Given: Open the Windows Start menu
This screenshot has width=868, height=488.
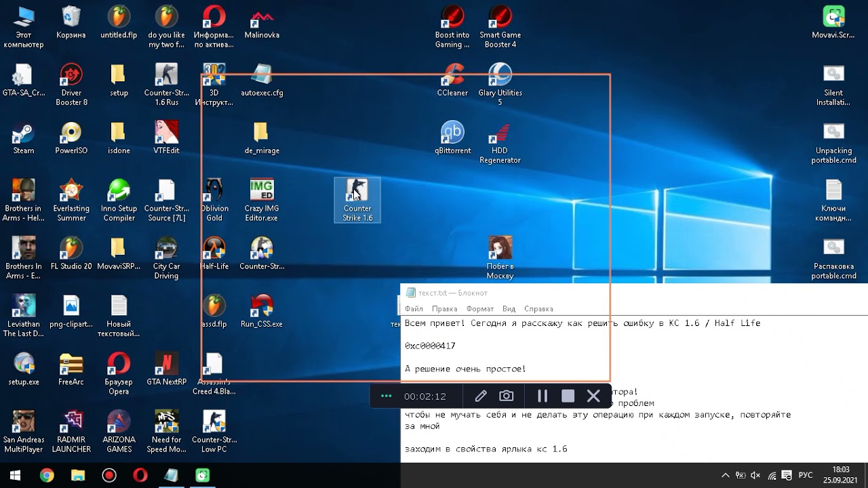Looking at the screenshot, I should (x=15, y=475).
